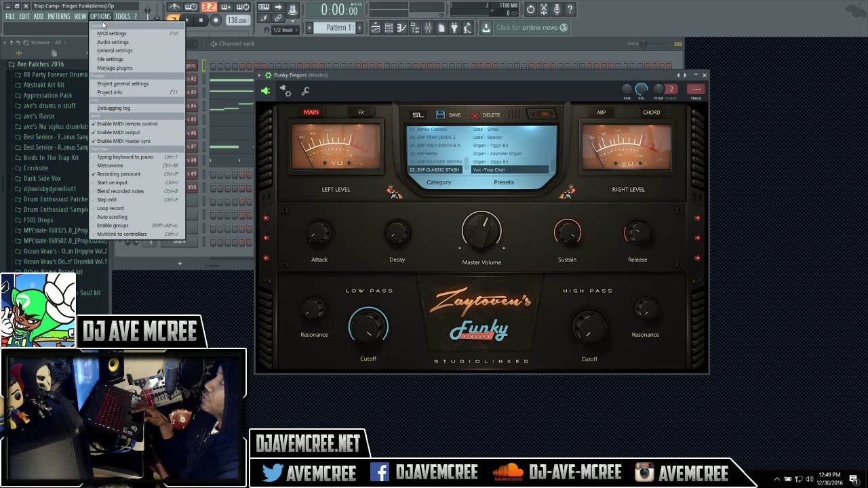
Task: Click the CHORD button in plugin
Action: (x=651, y=113)
